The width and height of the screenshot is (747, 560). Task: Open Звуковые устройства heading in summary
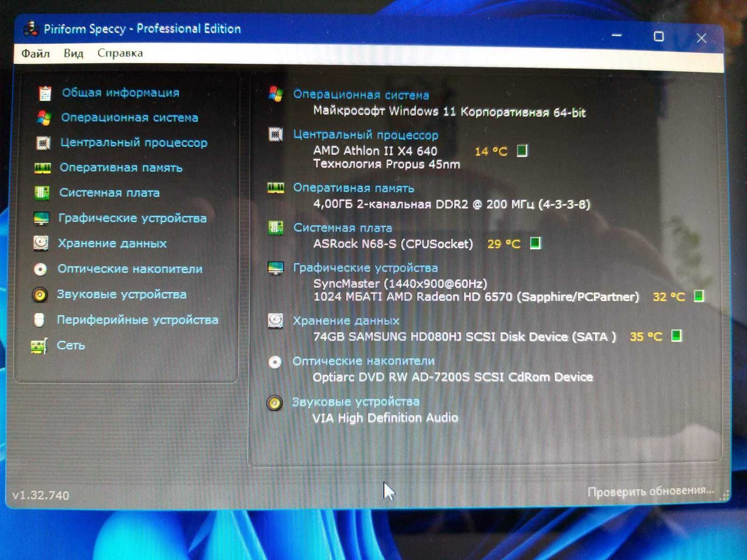click(355, 401)
